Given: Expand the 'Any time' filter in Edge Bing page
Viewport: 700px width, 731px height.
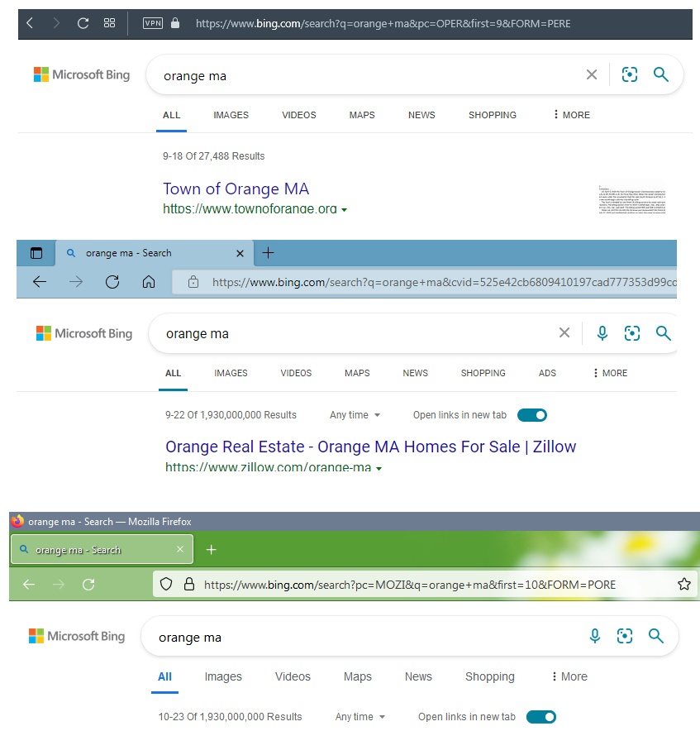Looking at the screenshot, I should (x=355, y=415).
